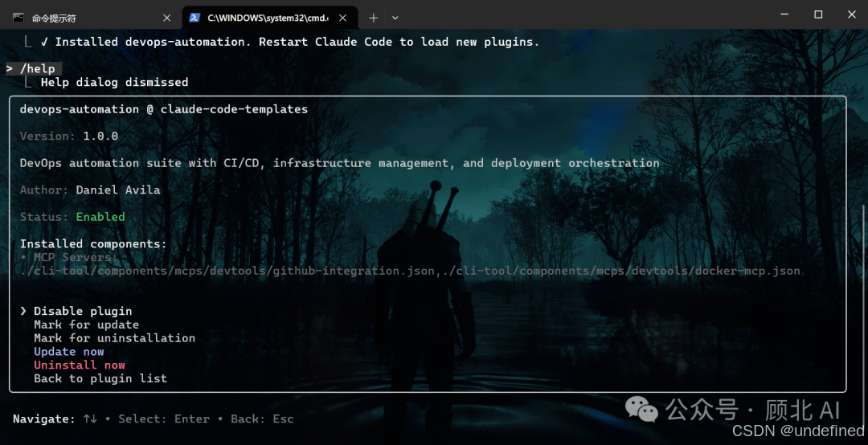Click the Navigate hint label
This screenshot has width=868, height=445.
click(x=43, y=419)
